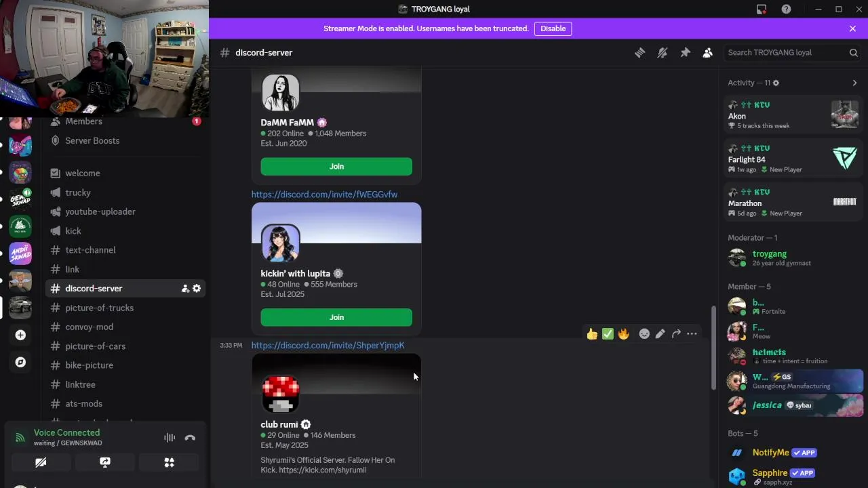The height and width of the screenshot is (488, 868).
Task: Open the ats-mods channel
Action: 125,404
